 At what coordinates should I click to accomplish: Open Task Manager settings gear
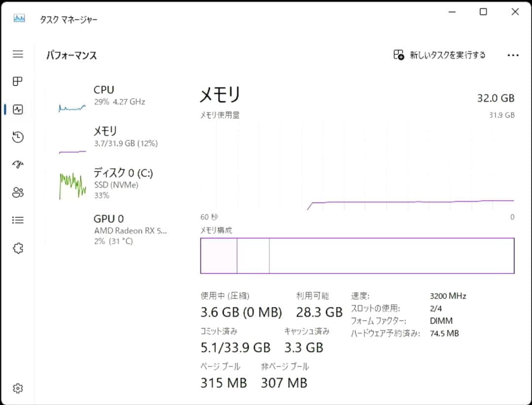coord(18,388)
